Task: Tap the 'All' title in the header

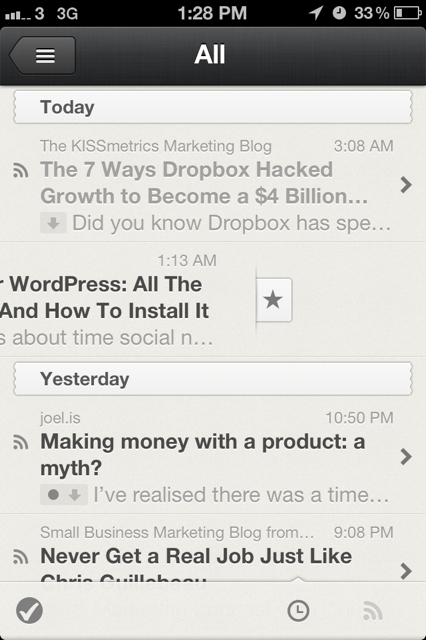Action: click(x=210, y=55)
